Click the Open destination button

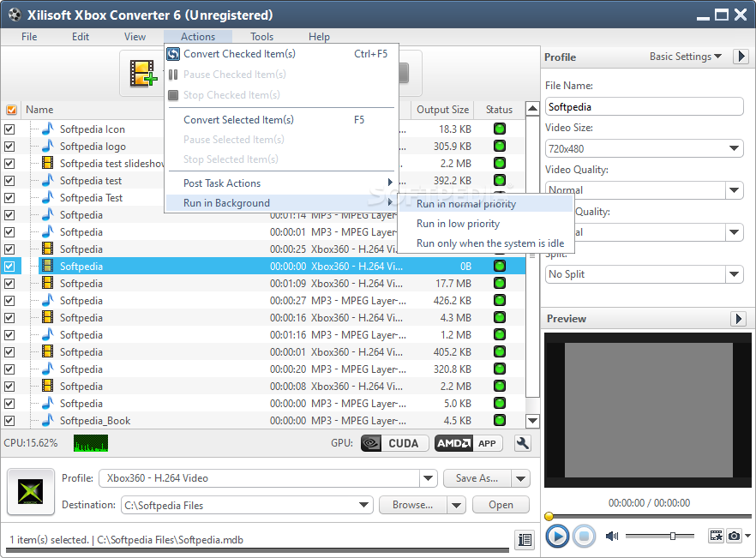click(x=501, y=505)
